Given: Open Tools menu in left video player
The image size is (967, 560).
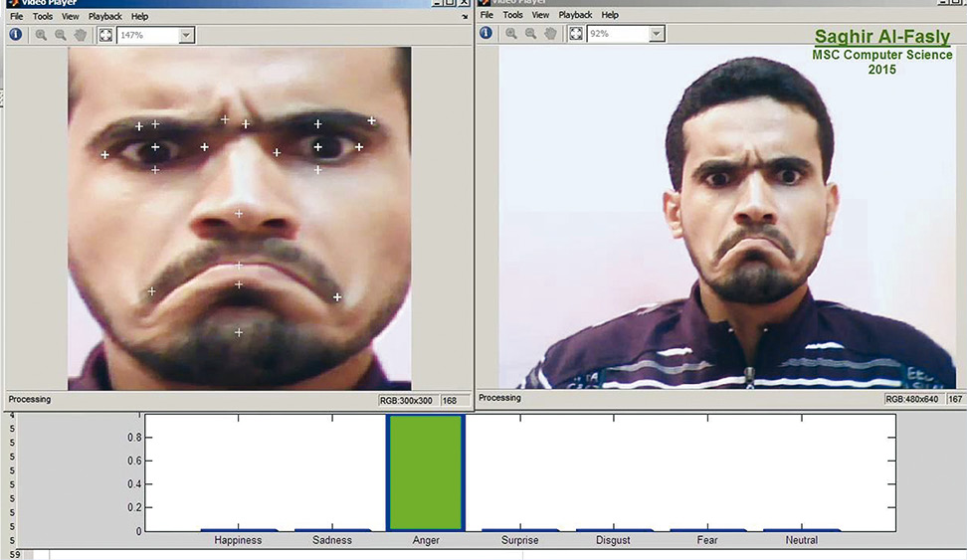Looking at the screenshot, I should [43, 17].
